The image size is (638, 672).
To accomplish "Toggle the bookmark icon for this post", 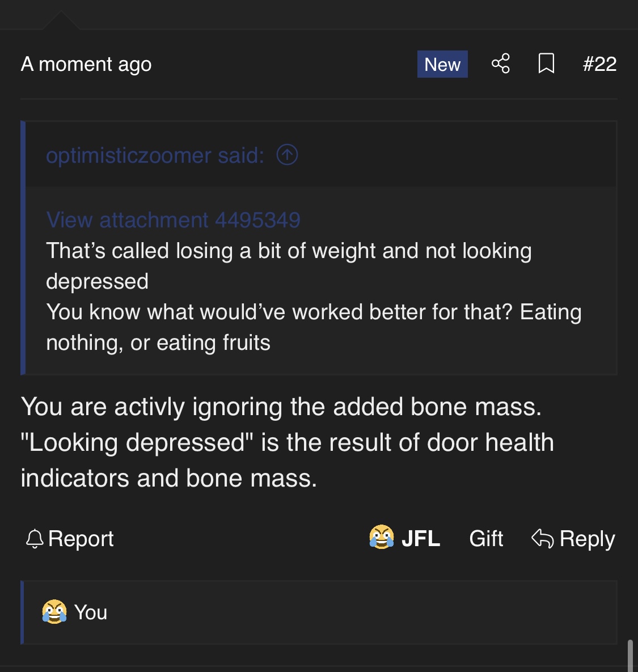I will pos(546,64).
